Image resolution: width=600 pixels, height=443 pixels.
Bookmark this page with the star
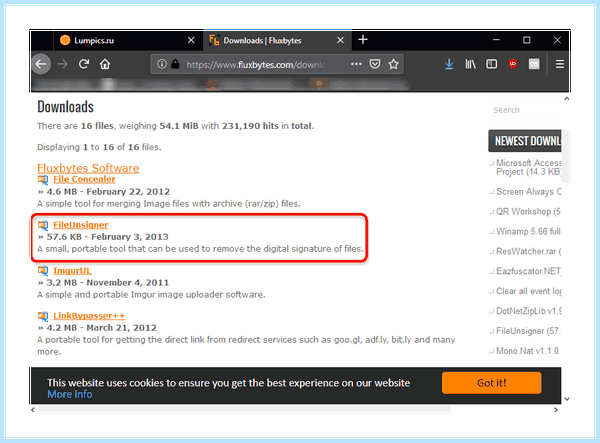click(393, 64)
